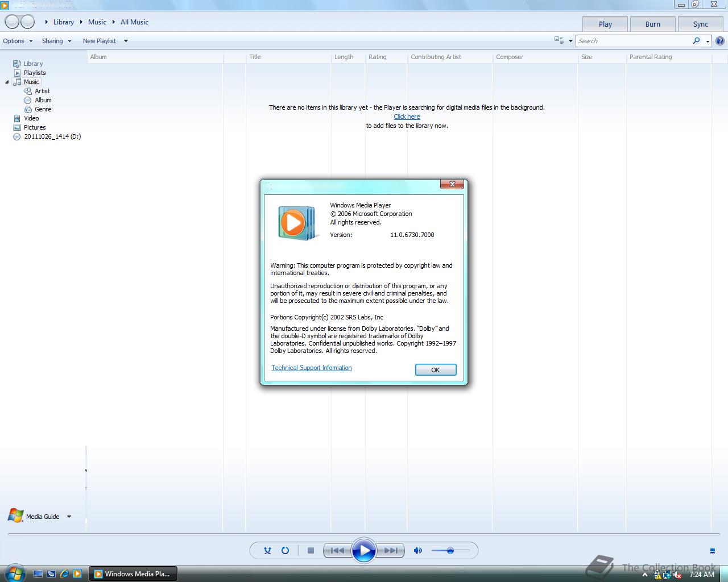The image size is (728, 582).
Task: Open the search options dropdown arrow
Action: [x=708, y=41]
